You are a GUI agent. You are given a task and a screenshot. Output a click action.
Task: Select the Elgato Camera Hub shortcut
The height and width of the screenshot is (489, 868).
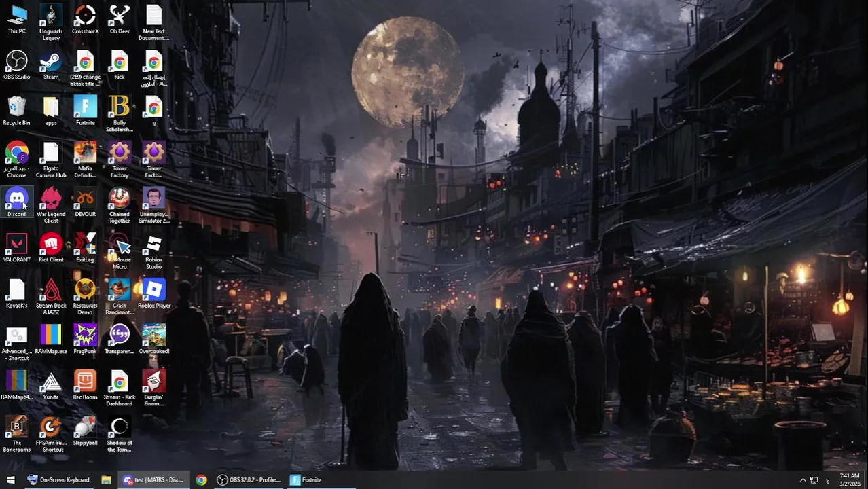point(51,160)
